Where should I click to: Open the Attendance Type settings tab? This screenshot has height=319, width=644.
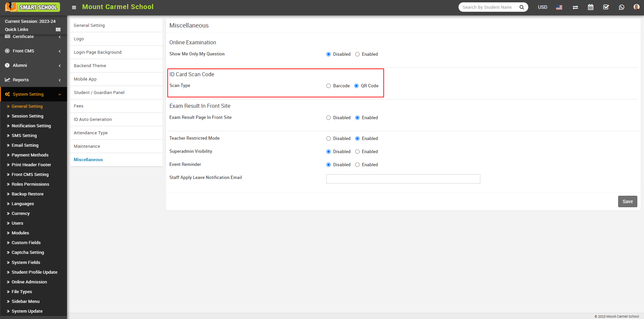91,133
